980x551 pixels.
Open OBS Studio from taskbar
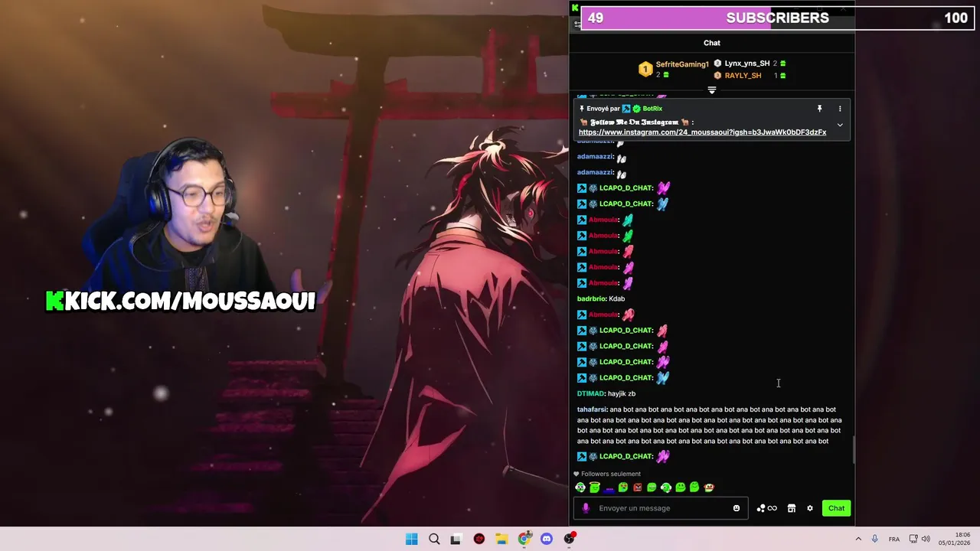click(569, 539)
